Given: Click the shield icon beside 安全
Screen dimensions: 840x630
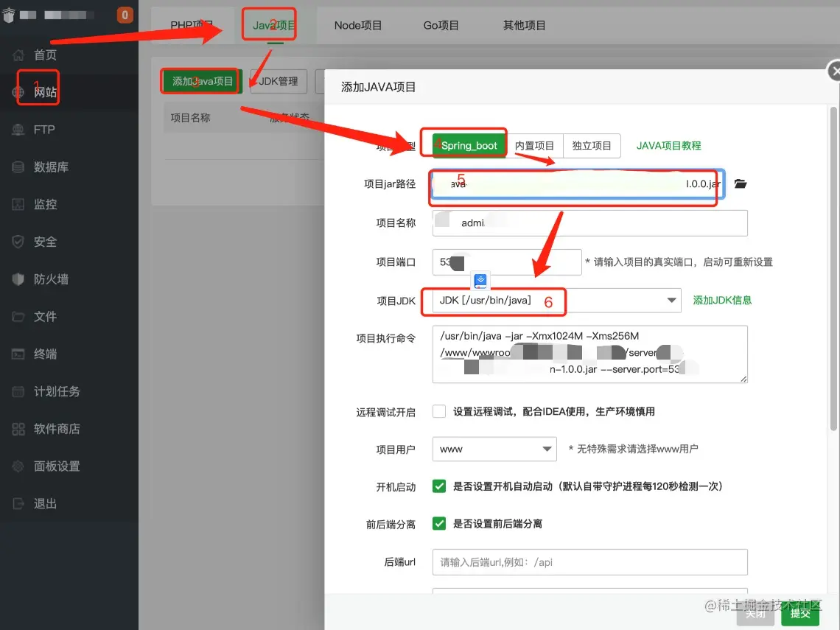Looking at the screenshot, I should (x=18, y=242).
